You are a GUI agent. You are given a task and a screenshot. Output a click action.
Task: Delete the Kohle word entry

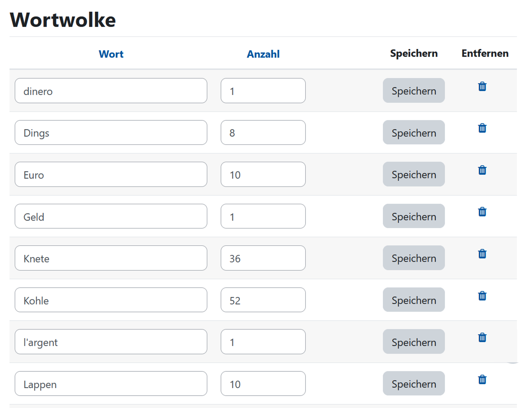pos(482,296)
